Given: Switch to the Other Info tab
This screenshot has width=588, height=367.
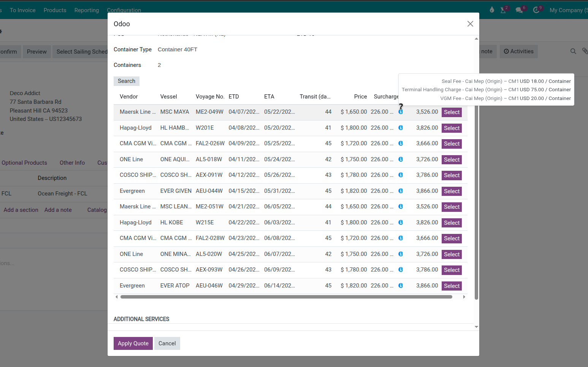Looking at the screenshot, I should [72, 163].
